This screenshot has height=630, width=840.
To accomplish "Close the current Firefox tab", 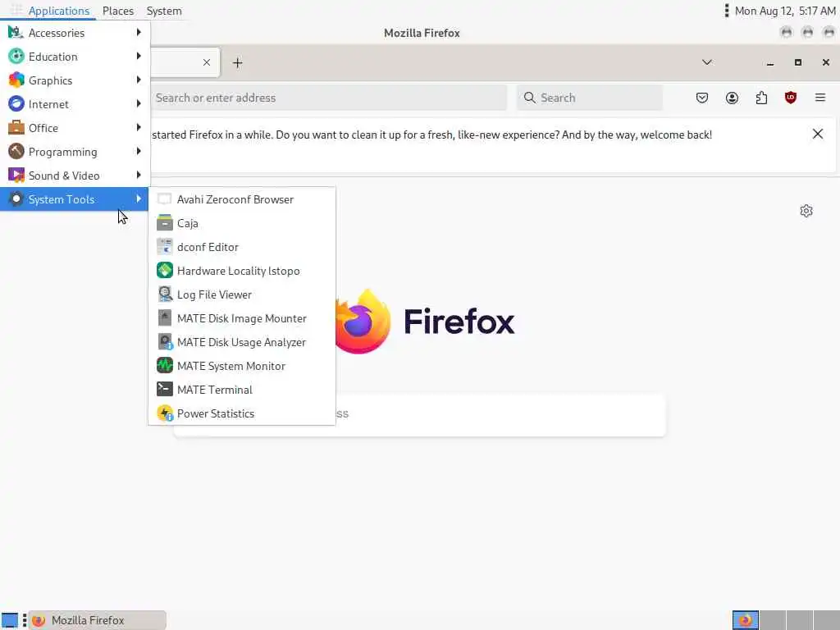I will [207, 62].
